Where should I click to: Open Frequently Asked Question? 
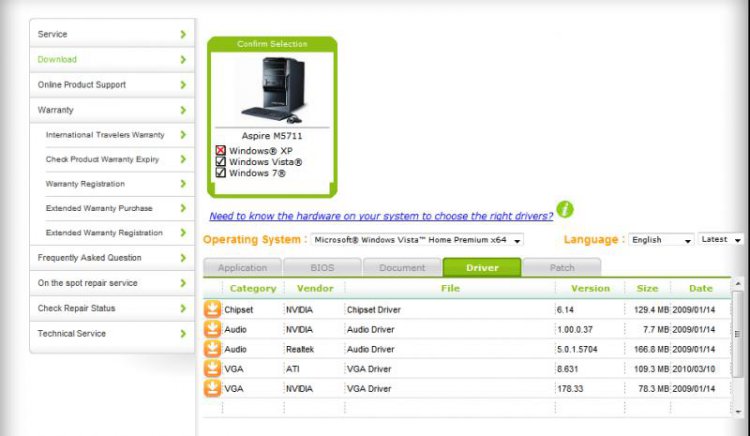[112, 258]
